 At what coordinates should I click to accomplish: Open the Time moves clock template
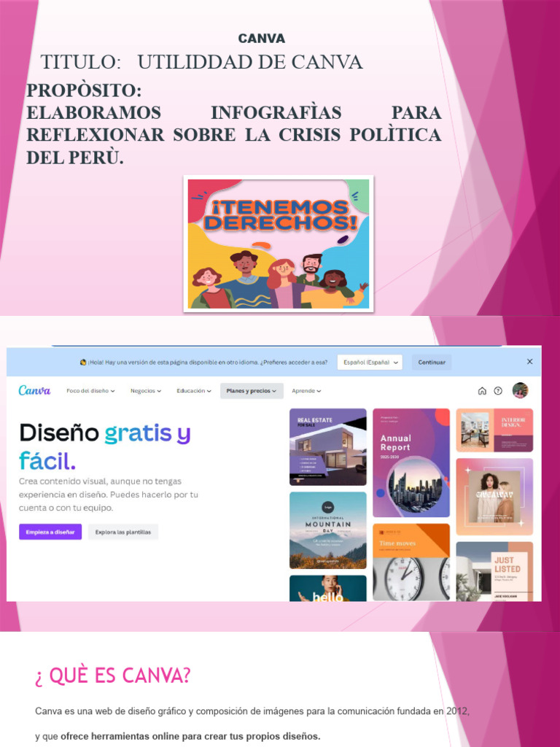click(x=411, y=562)
